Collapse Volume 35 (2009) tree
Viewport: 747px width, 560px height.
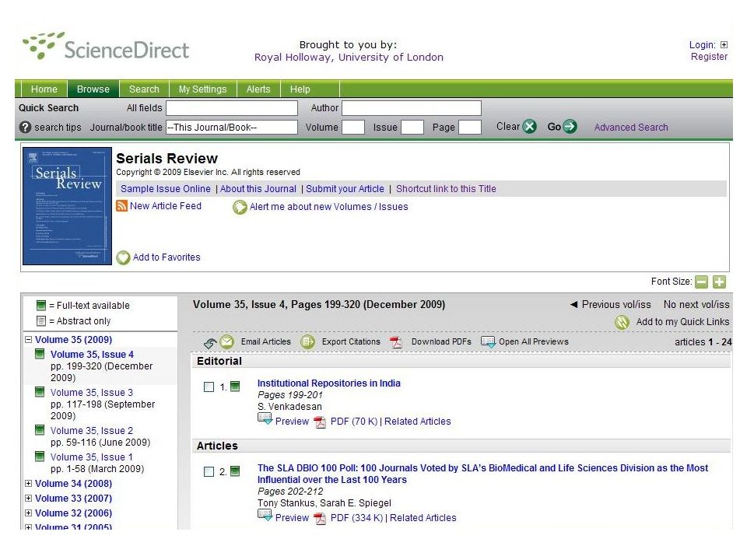(x=29, y=340)
